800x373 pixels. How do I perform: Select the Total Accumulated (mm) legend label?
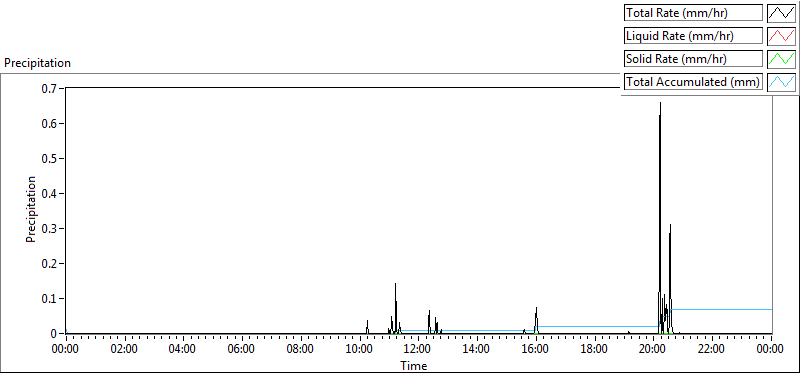(x=693, y=82)
